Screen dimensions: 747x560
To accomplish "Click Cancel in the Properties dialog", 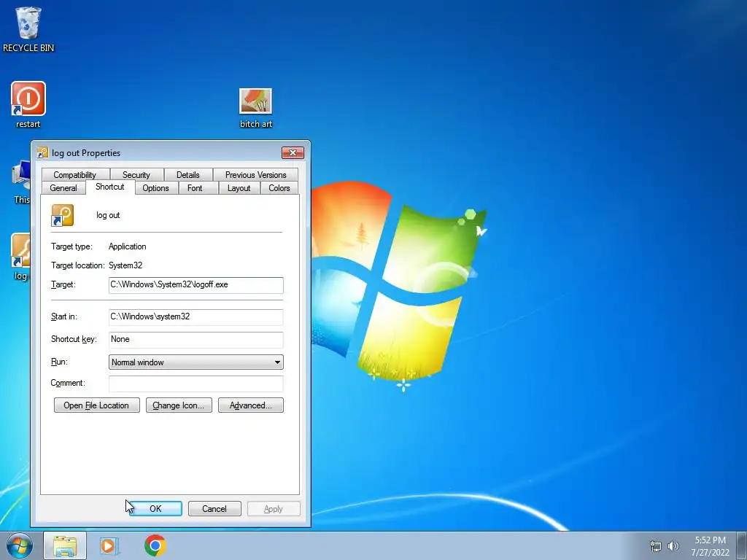I will click(214, 508).
